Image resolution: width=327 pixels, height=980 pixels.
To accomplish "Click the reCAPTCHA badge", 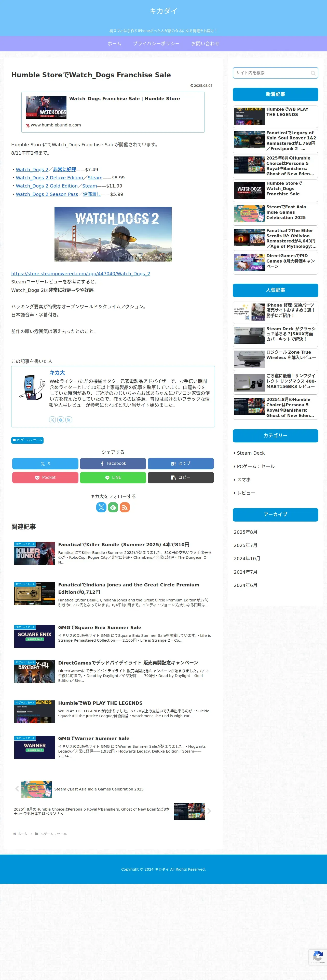I will click(x=318, y=957).
